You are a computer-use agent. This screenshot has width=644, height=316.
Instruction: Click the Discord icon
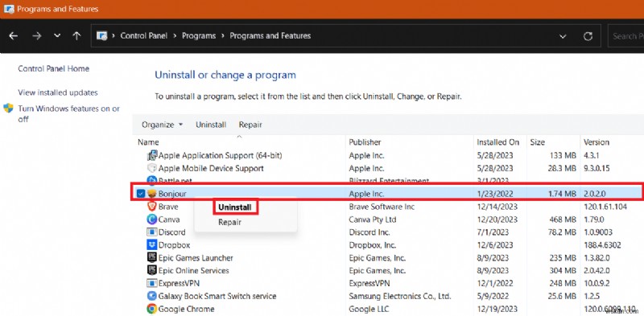click(152, 232)
